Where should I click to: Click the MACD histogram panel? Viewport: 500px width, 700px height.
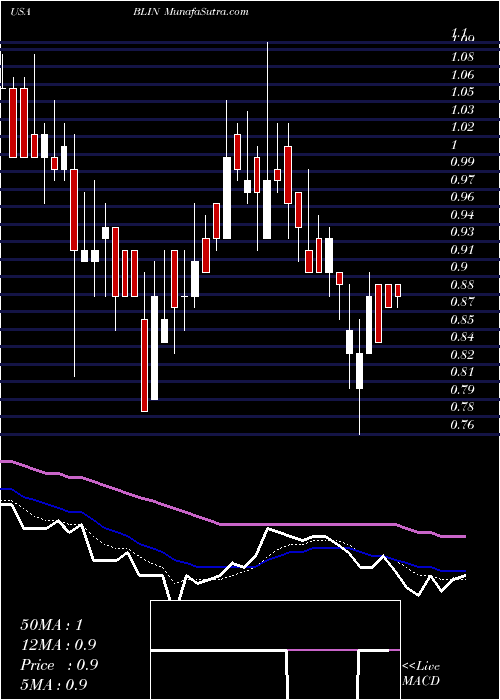click(x=275, y=650)
